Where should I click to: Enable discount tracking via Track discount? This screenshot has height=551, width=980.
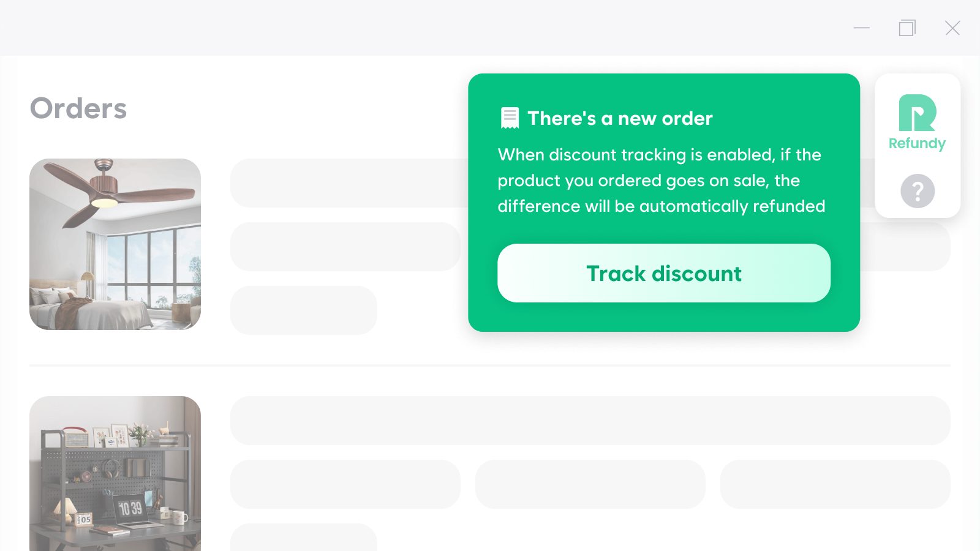point(663,273)
